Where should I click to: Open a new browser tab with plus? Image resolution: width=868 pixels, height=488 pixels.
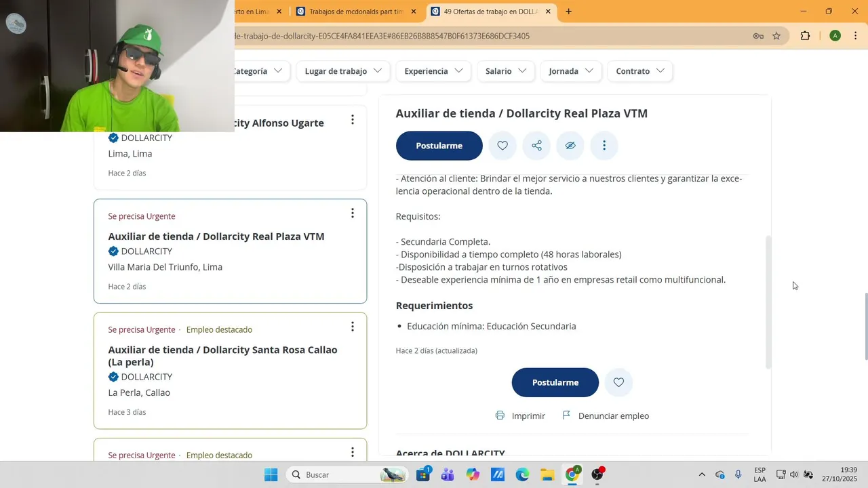point(568,12)
